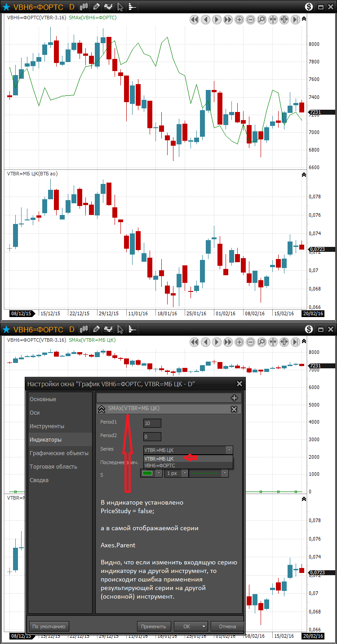Viewport: 337px width, 644px height.
Task: Click the dollar sign icon in upper window title bar
Action: coord(308,7)
